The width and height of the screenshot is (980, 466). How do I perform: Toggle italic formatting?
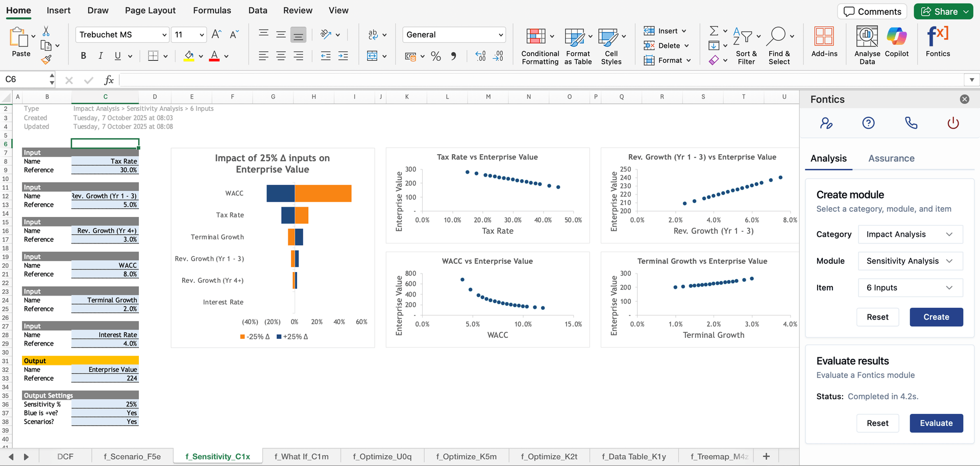101,56
